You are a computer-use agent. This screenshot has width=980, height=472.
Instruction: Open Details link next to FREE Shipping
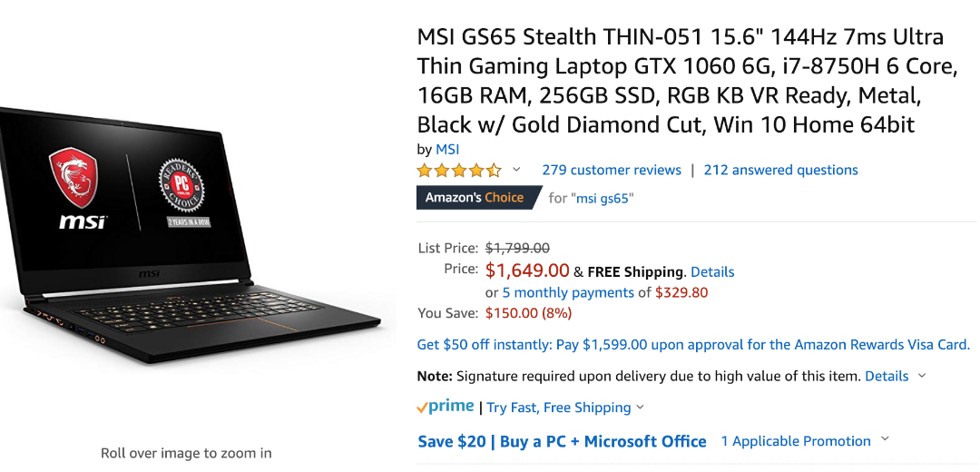click(x=712, y=271)
